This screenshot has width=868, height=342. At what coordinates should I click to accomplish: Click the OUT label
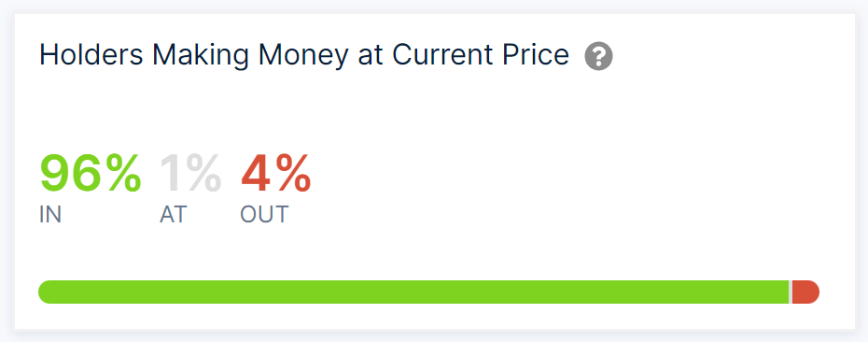click(265, 215)
